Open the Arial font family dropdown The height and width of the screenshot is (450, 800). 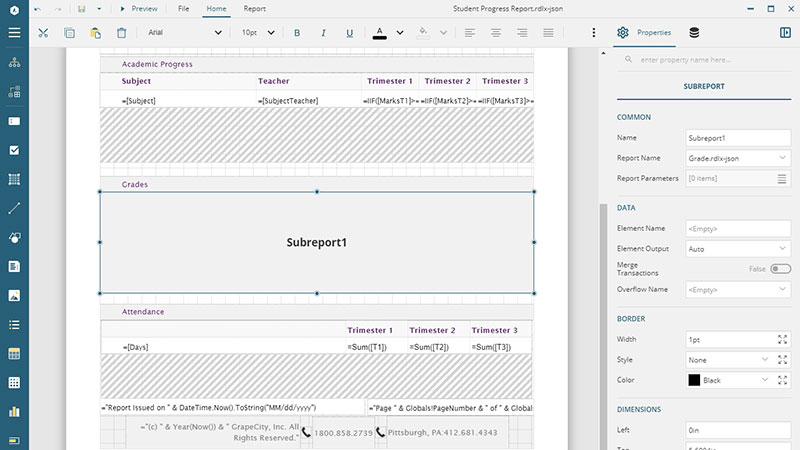pyautogui.click(x=185, y=32)
